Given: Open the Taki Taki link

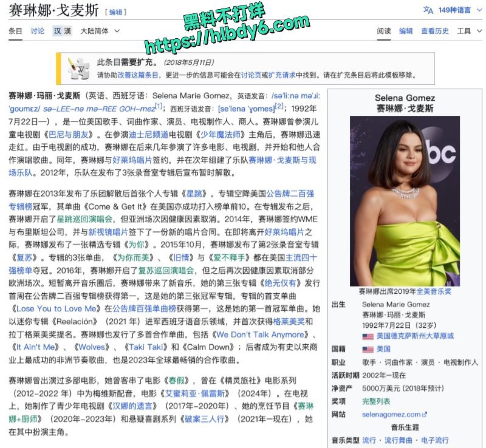Looking at the screenshot, I should tap(146, 347).
